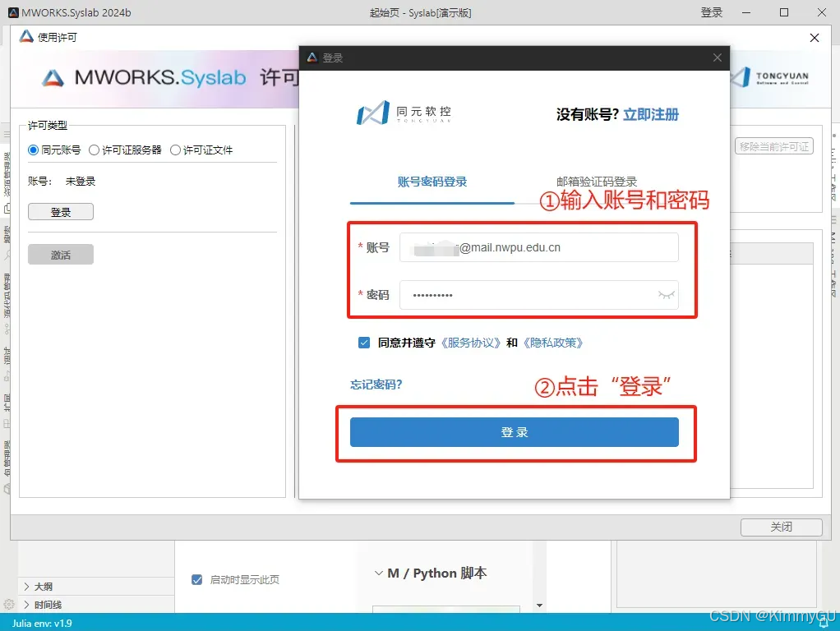This screenshot has height=631, width=840.
Task: Click the blue 登录 submit button
Action: [x=515, y=432]
